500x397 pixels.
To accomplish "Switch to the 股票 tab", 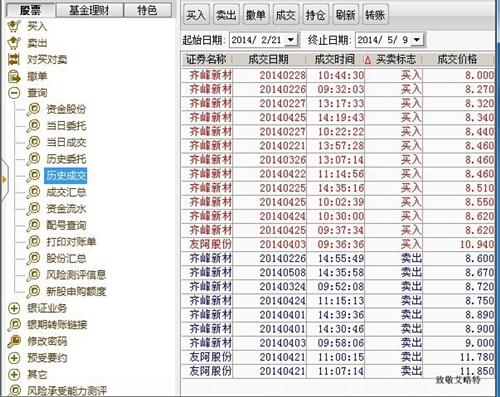I will [31, 10].
